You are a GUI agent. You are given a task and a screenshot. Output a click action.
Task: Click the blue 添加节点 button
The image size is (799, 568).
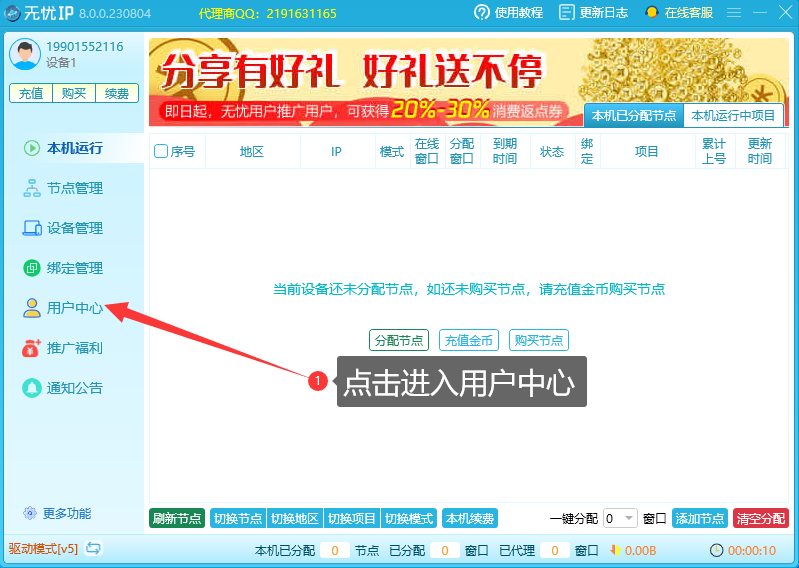click(x=700, y=519)
